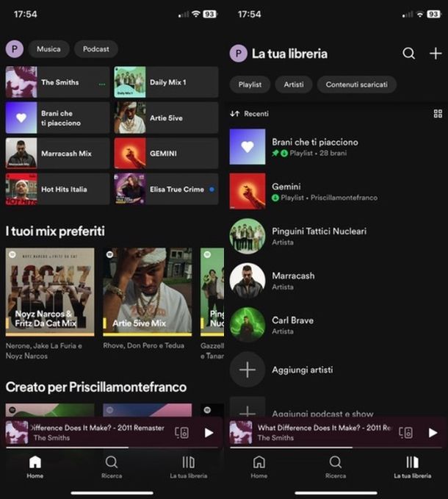
Task: Tap the profile avatar on Home screen
Action: tap(14, 49)
